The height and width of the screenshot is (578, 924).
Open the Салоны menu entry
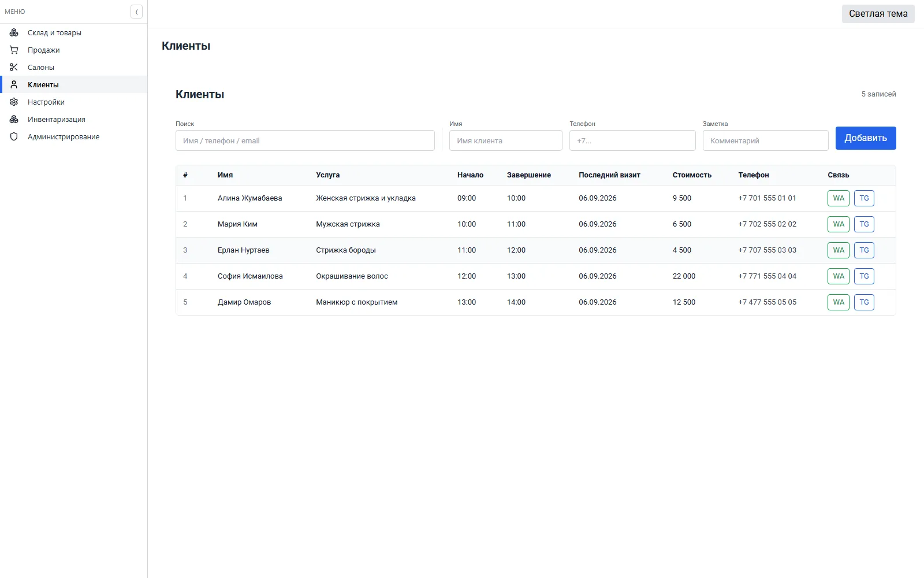(x=74, y=67)
